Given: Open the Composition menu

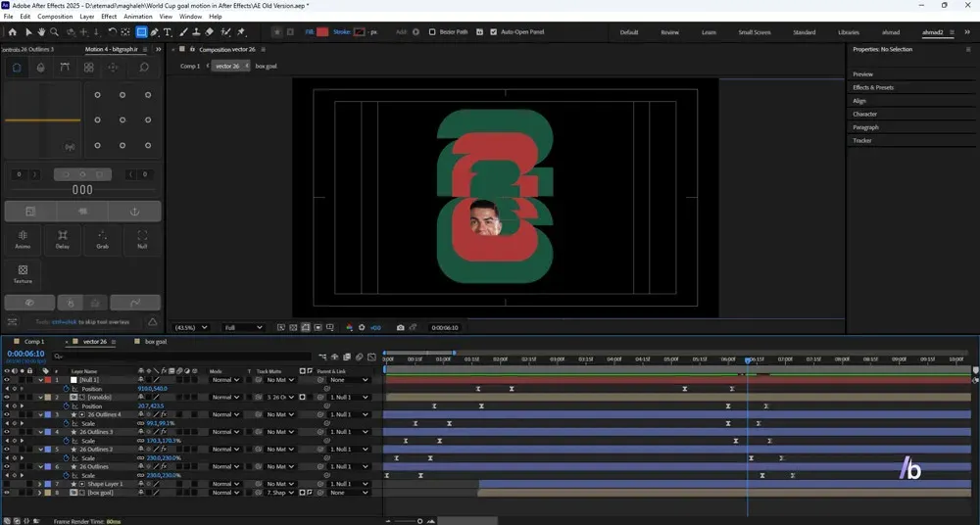Looking at the screenshot, I should coord(55,17).
